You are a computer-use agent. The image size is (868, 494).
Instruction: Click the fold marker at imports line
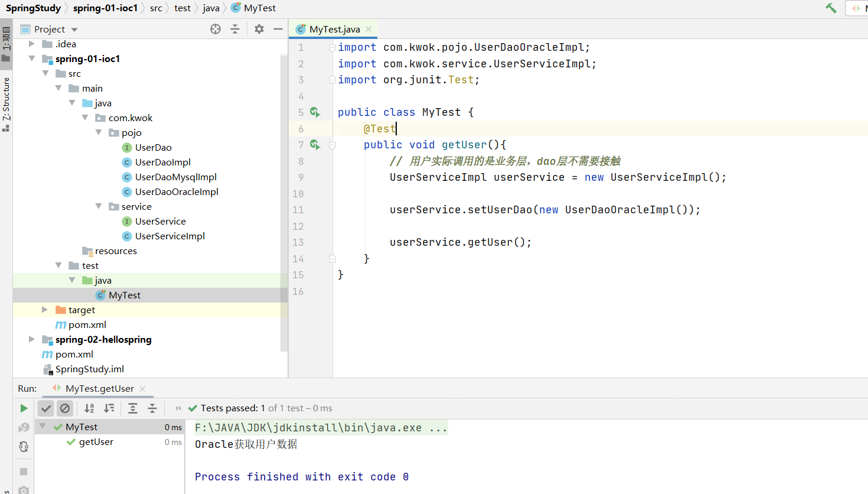click(x=332, y=48)
